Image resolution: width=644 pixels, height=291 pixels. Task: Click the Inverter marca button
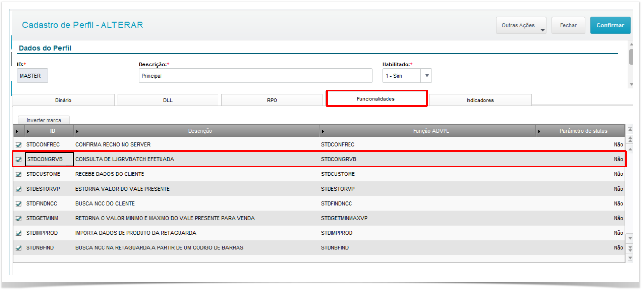click(x=44, y=120)
